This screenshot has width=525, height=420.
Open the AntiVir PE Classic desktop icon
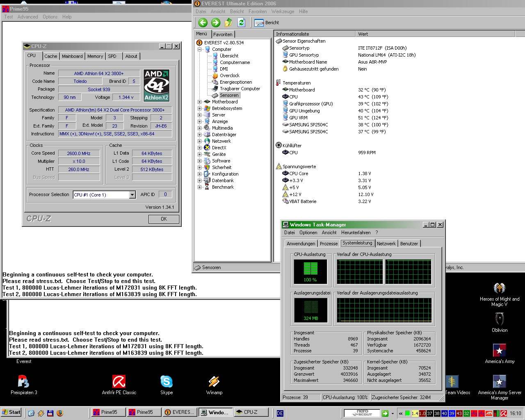pyautogui.click(x=119, y=385)
